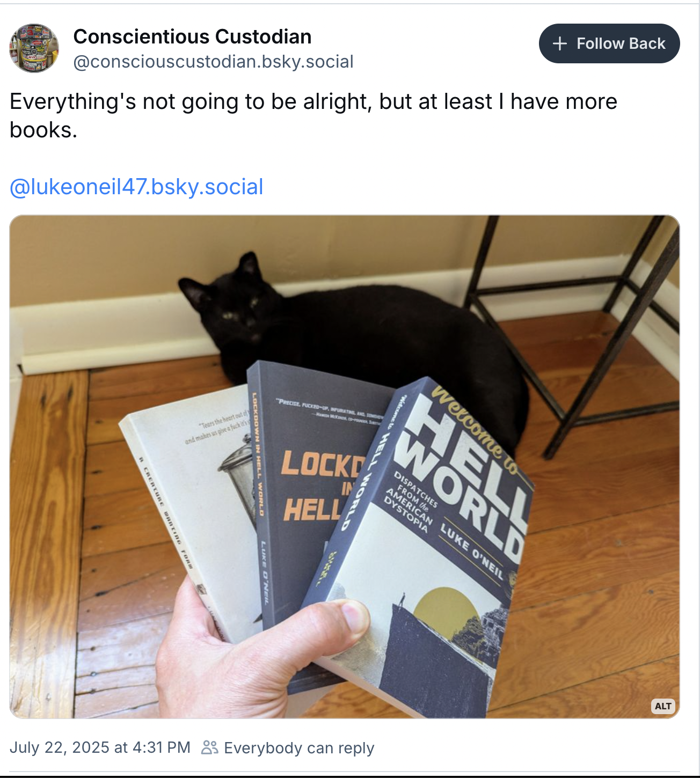Screen dimensions: 700x778
Task: Open the 'Everybody can reply' setting
Action: click(x=299, y=748)
